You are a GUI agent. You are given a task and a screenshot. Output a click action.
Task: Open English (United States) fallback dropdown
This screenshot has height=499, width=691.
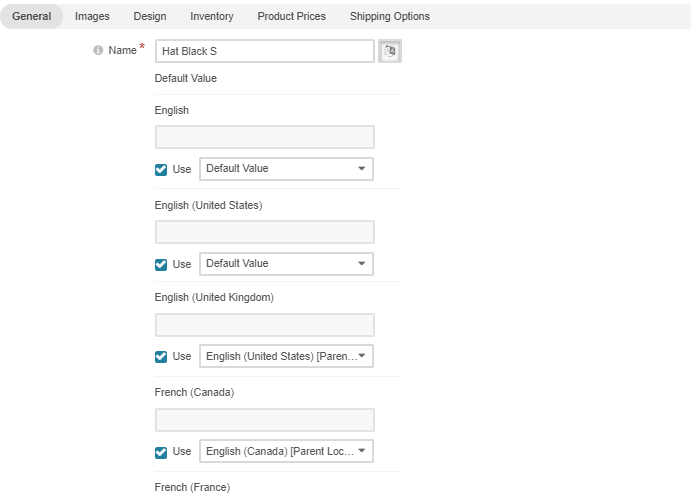tap(286, 264)
